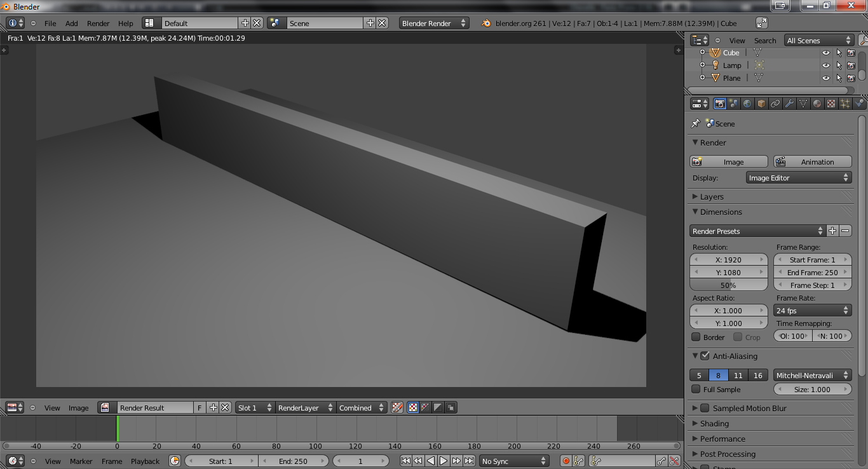The width and height of the screenshot is (868, 469).
Task: Hide the Plane in viewport
Action: click(825, 78)
